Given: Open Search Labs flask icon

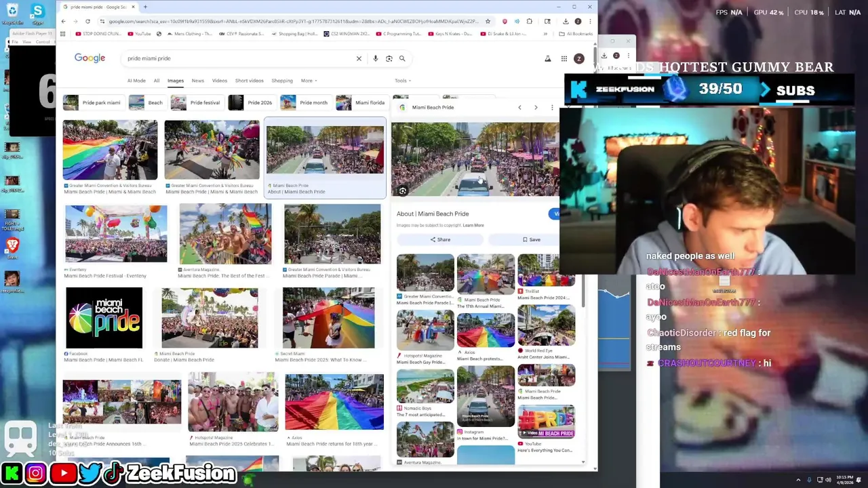Looking at the screenshot, I should point(548,59).
